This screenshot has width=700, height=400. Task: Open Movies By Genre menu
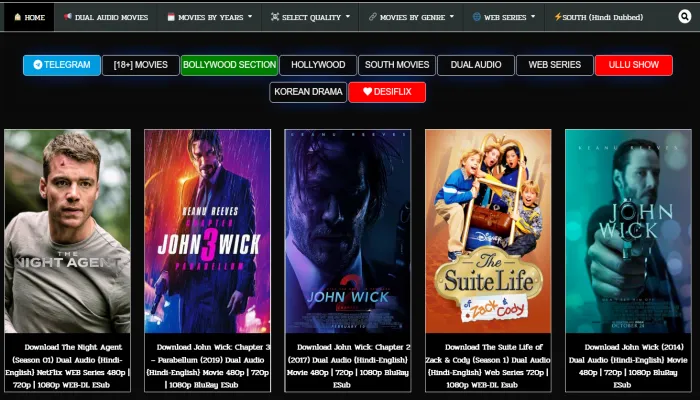click(411, 17)
